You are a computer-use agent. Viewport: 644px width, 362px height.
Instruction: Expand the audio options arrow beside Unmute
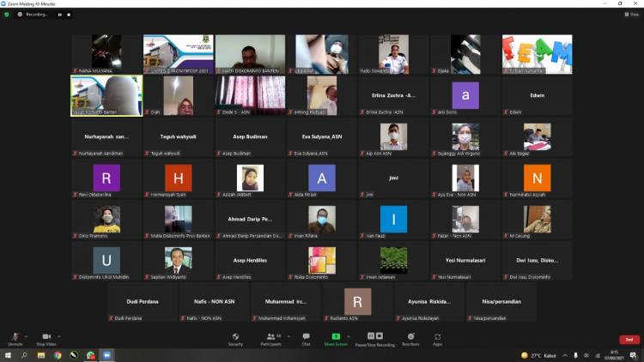tap(26, 336)
